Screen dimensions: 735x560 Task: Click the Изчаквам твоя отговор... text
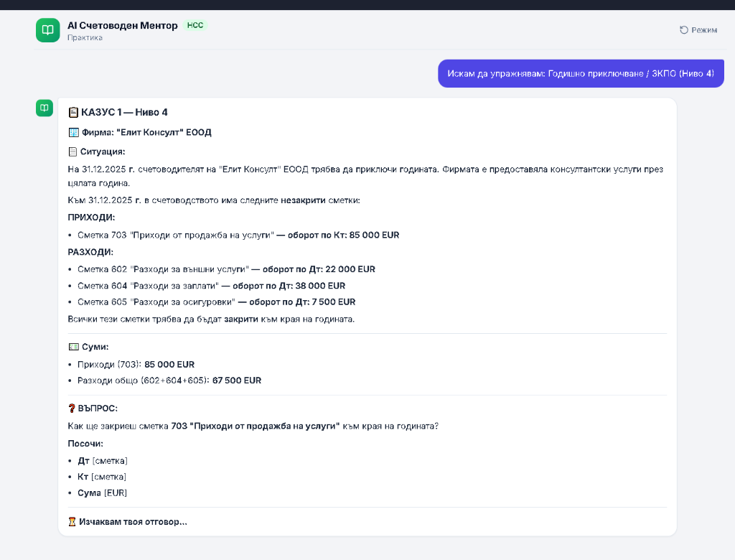133,521
